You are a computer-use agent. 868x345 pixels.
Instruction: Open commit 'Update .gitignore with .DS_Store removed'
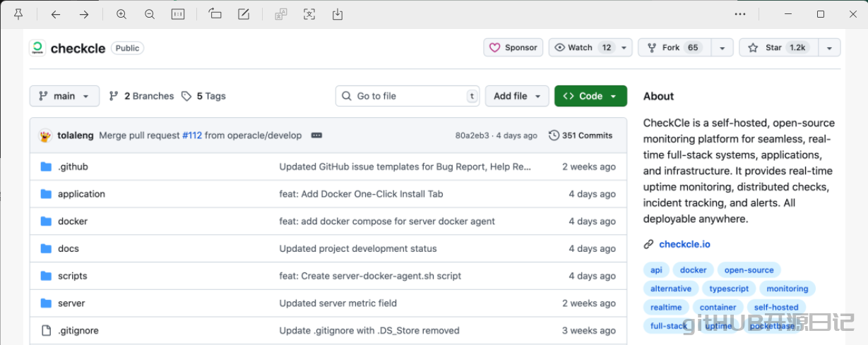(x=369, y=330)
